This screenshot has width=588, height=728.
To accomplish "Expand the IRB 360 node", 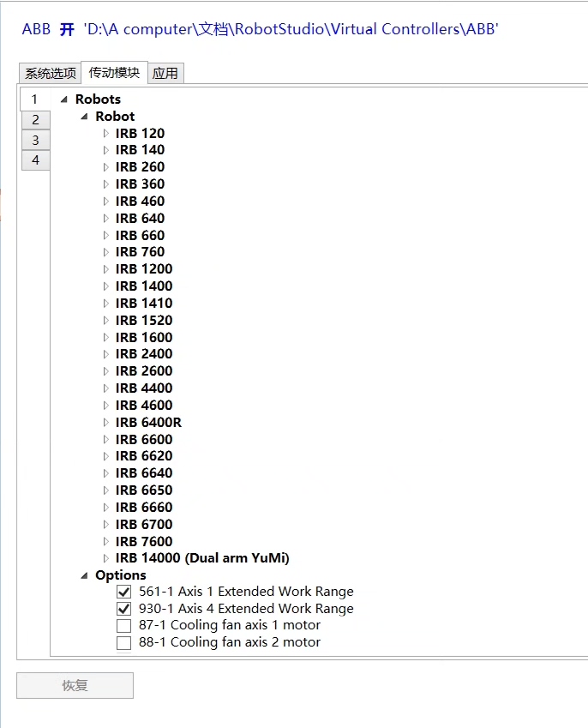I will tap(105, 184).
